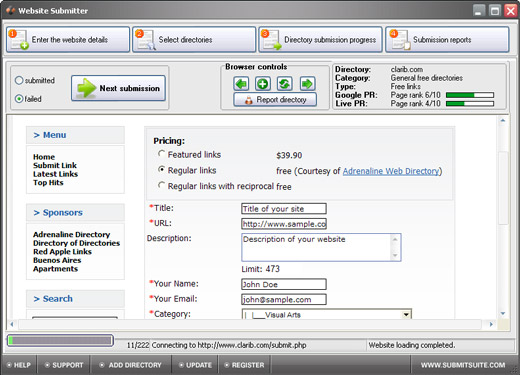Click the Menu section header
This screenshot has width=520, height=375.
coord(75,135)
